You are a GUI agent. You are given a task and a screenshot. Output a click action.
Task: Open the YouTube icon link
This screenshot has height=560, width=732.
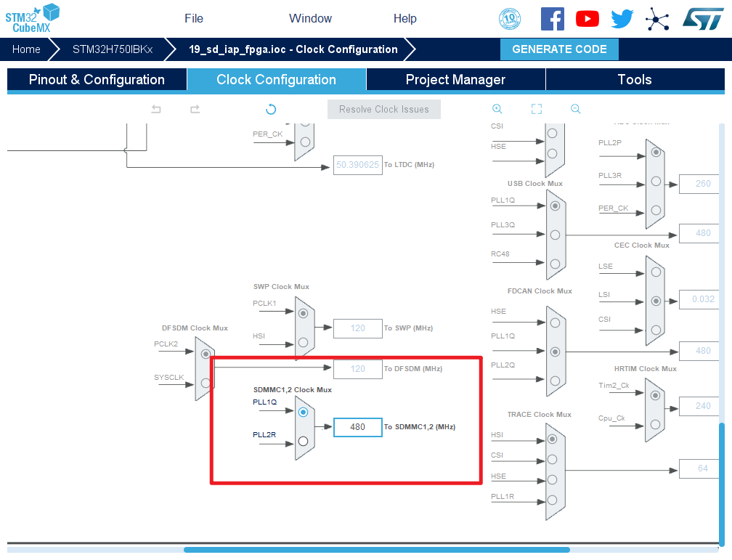pos(587,19)
